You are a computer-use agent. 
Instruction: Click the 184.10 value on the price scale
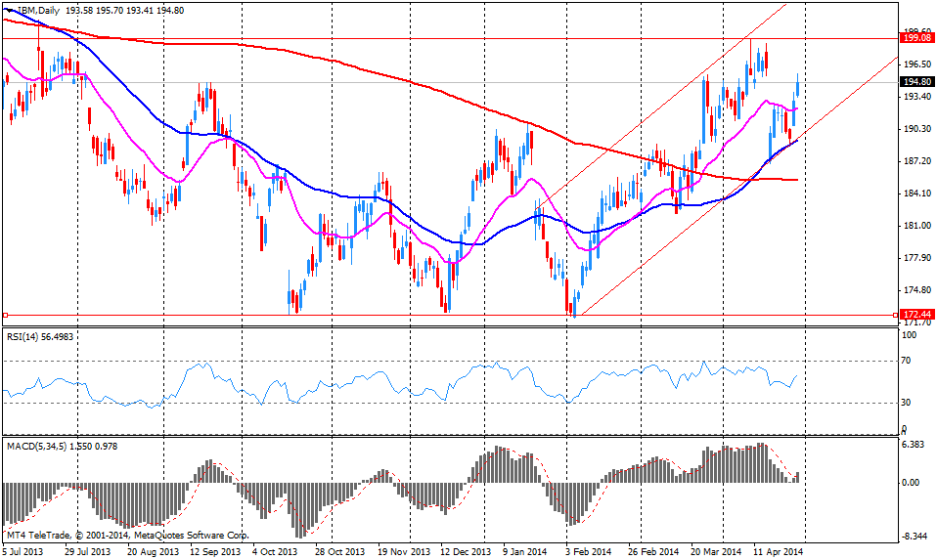pyautogui.click(x=915, y=194)
